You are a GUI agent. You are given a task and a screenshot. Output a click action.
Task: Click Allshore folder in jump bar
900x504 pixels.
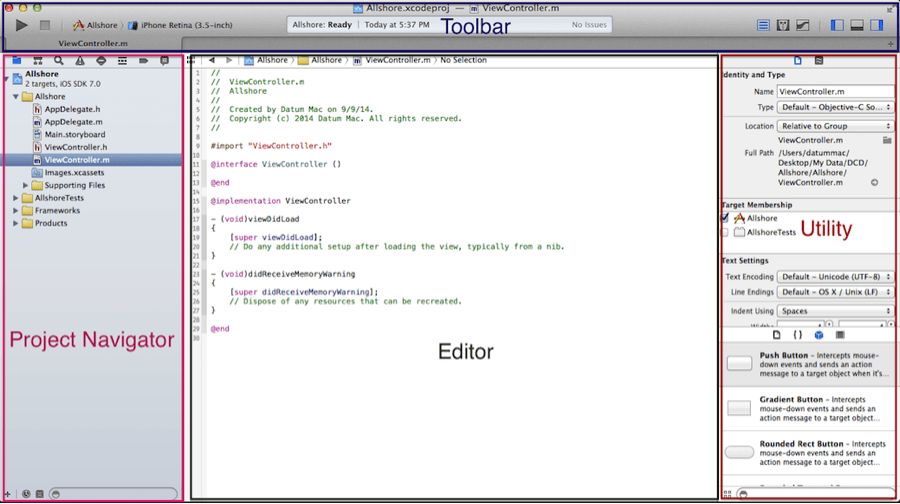tap(320, 60)
